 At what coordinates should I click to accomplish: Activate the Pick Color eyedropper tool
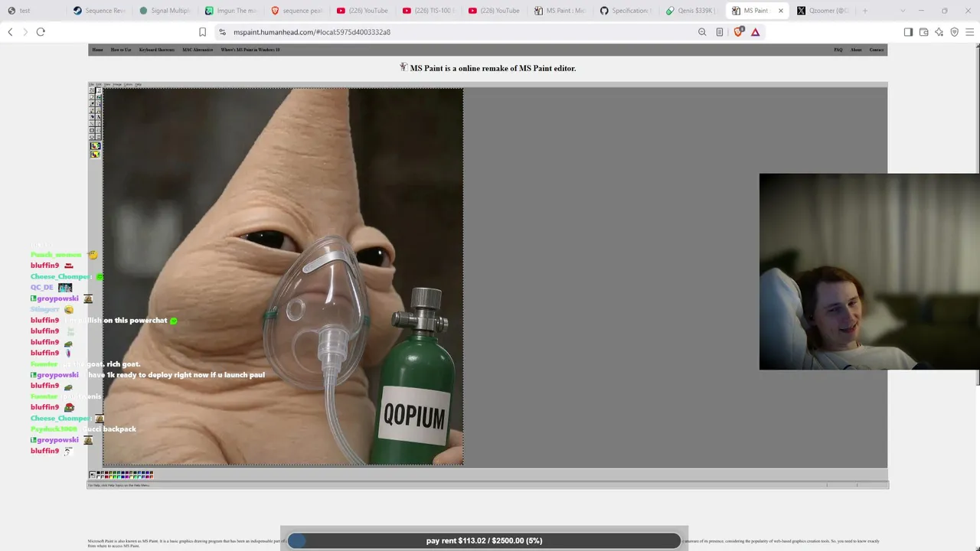[91, 103]
